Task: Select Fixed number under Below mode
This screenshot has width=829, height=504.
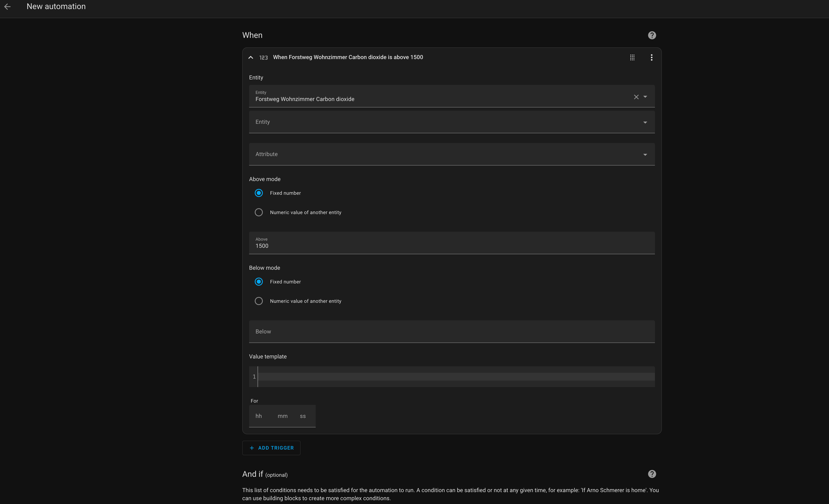Action: point(259,282)
